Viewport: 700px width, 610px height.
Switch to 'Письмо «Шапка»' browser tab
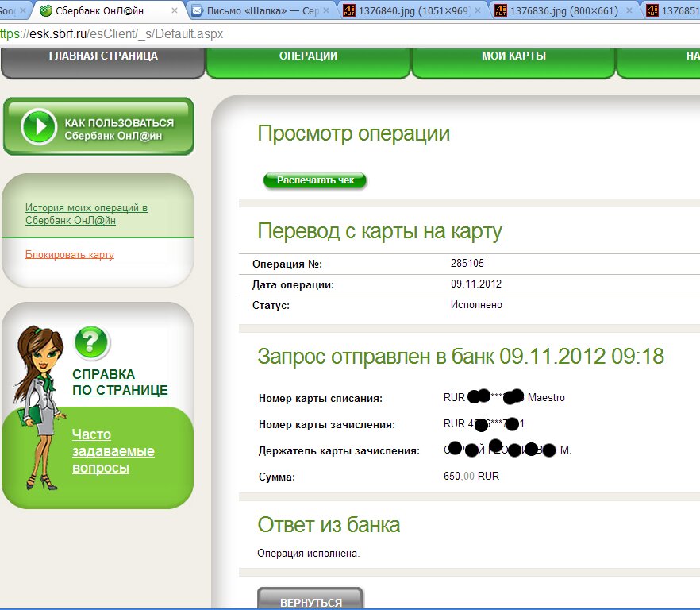coord(261,10)
